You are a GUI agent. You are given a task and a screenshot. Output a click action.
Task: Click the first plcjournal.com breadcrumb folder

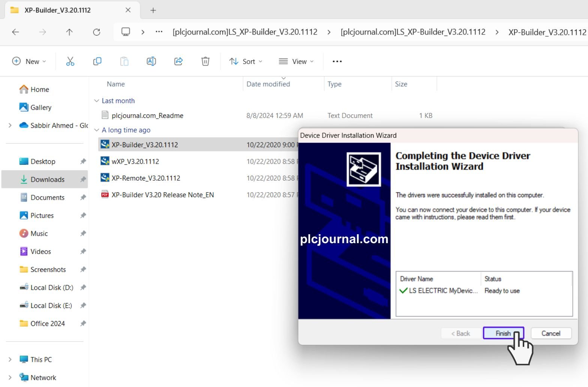pos(245,32)
